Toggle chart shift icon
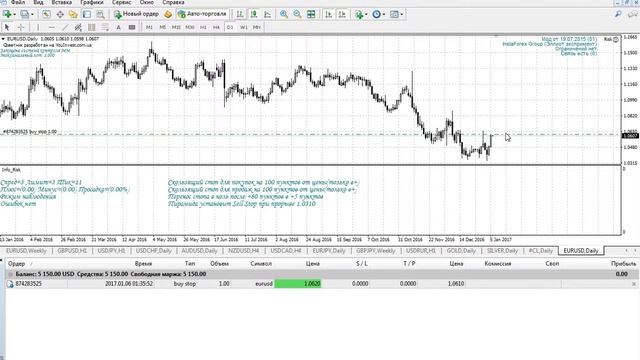640x360 pixels. tap(342, 14)
